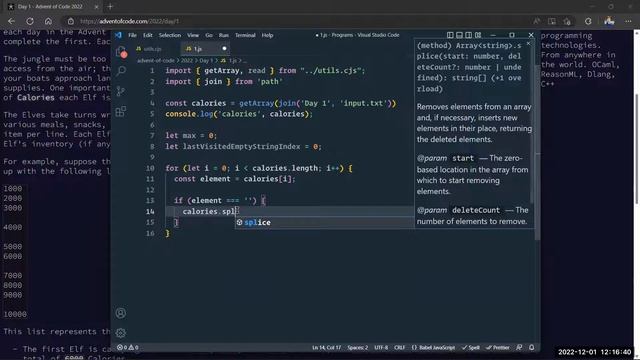Select the 1.js editor tab
The height and width of the screenshot is (360, 640).
pyautogui.click(x=205, y=49)
